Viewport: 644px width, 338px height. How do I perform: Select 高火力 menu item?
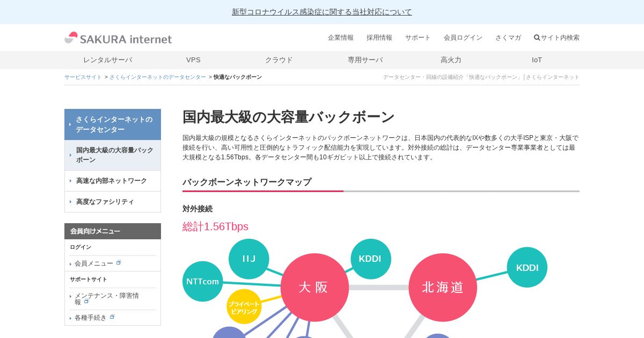pos(451,60)
